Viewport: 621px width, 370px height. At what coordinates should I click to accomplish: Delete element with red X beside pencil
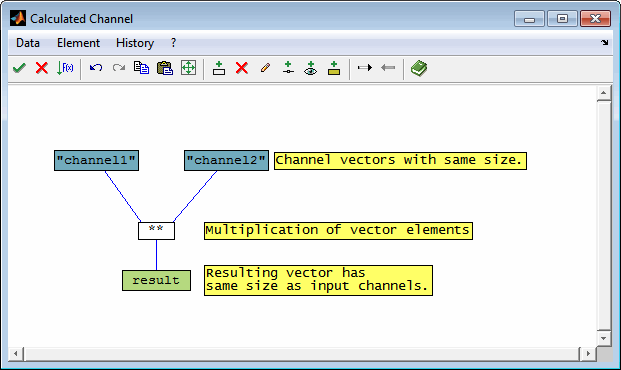(242, 68)
